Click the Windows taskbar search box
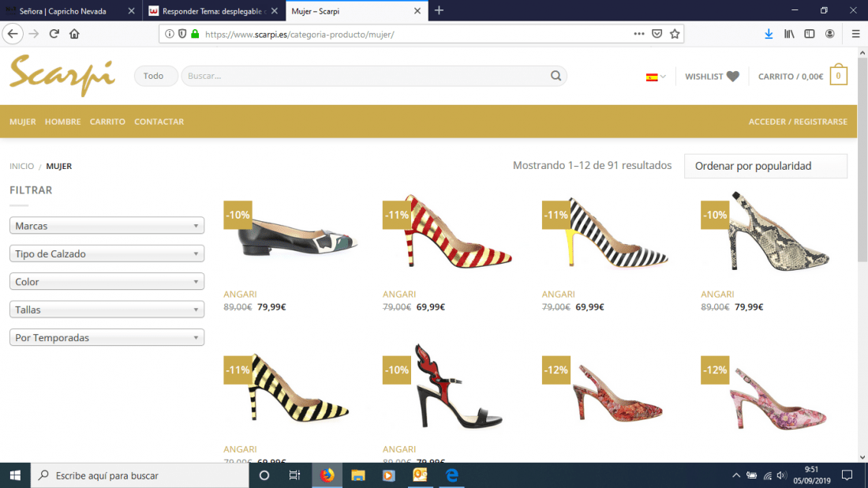Viewport: 868px width, 488px height. point(140,475)
